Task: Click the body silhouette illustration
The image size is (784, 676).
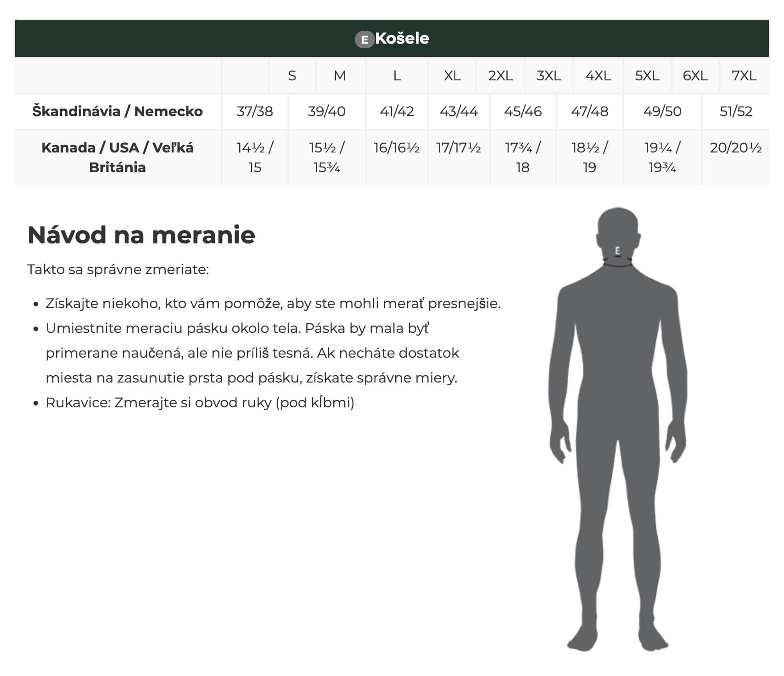Action: (x=618, y=429)
